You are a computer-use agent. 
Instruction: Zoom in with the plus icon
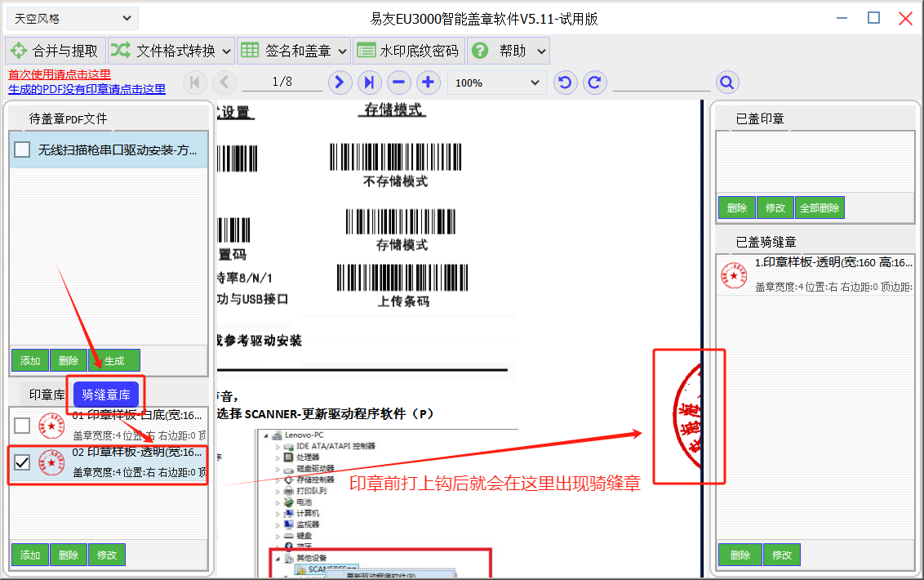point(428,83)
